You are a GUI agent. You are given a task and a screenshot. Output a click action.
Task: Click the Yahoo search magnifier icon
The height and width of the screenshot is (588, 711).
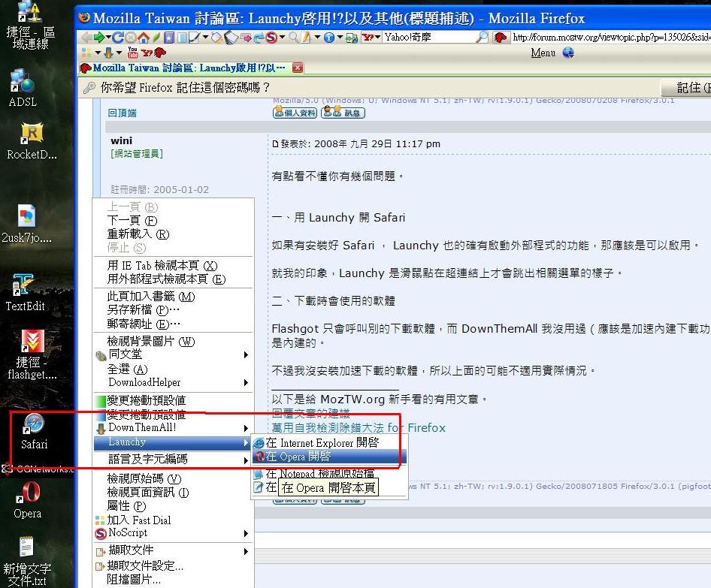tap(482, 37)
